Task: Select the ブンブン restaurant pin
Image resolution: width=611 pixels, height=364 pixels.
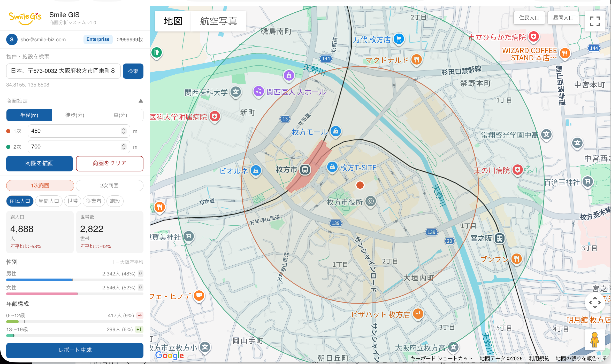Action: tap(516, 258)
